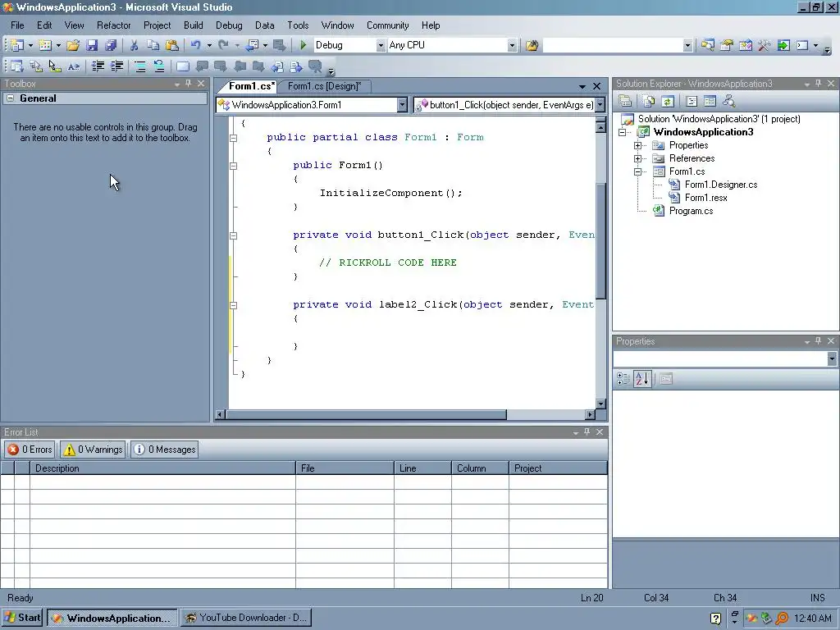This screenshot has width=840, height=630.
Task: Toggle auto-hide pin on Error List panel
Action: click(x=587, y=431)
